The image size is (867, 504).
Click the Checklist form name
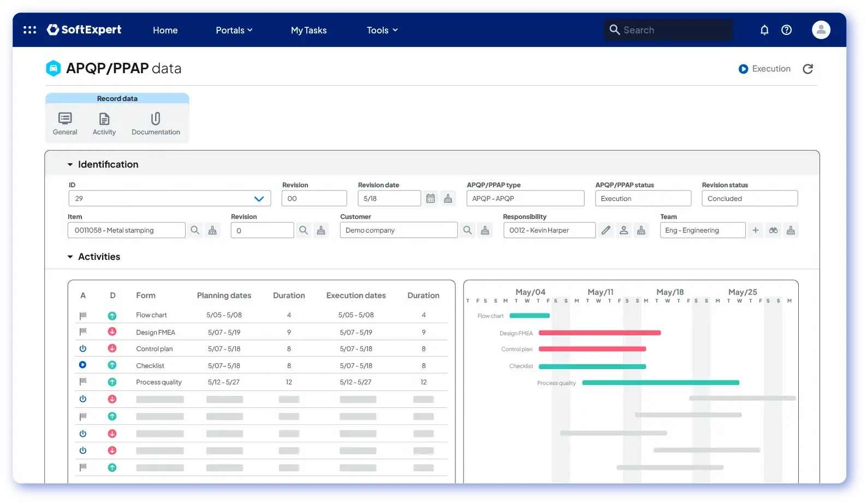coord(150,365)
